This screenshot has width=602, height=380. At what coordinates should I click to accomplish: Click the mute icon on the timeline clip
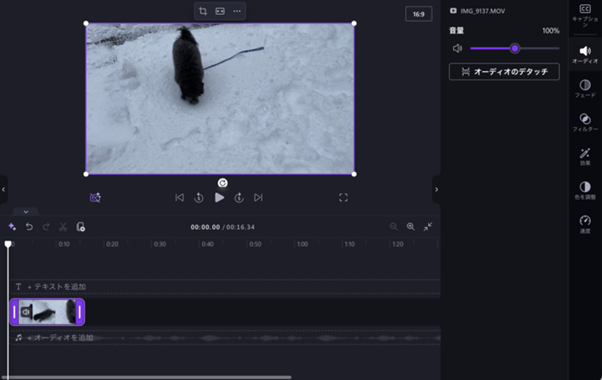click(26, 312)
